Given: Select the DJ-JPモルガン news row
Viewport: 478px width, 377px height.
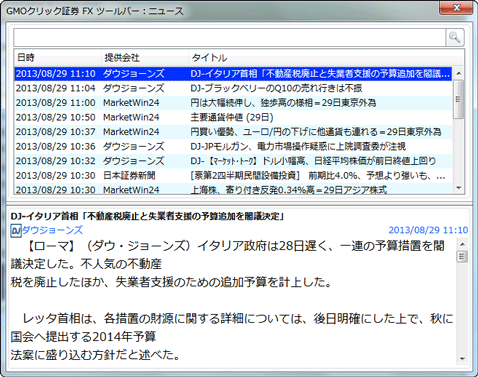Looking at the screenshot, I should pos(233,146).
